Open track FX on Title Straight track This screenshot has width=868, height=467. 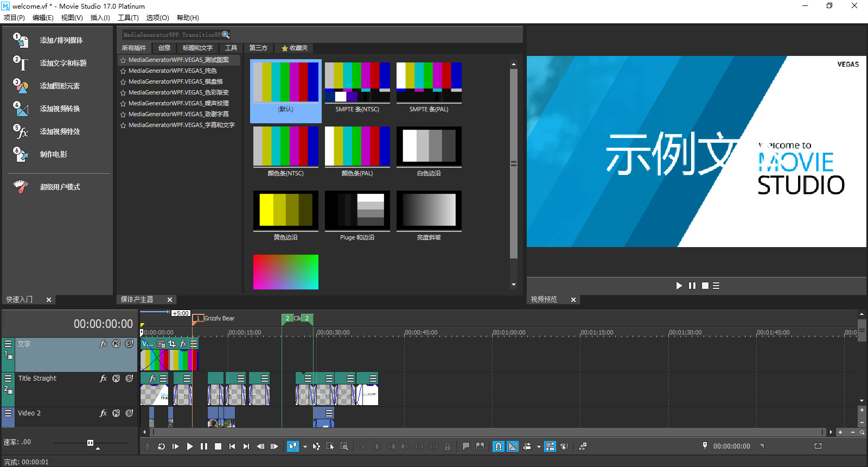(x=103, y=378)
